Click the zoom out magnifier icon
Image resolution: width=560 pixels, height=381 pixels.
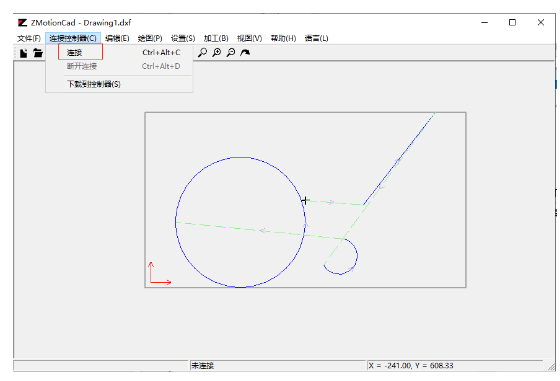tap(231, 52)
